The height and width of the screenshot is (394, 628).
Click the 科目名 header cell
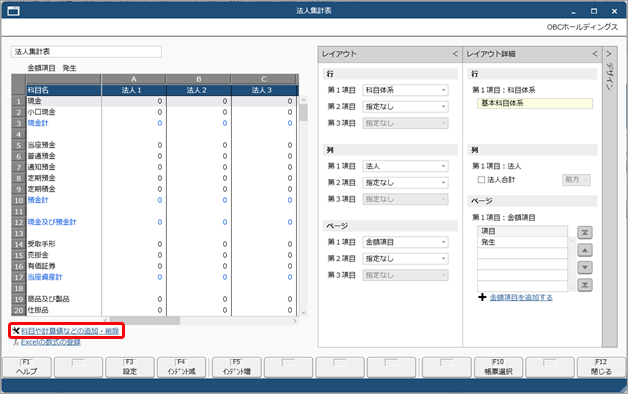pos(64,90)
